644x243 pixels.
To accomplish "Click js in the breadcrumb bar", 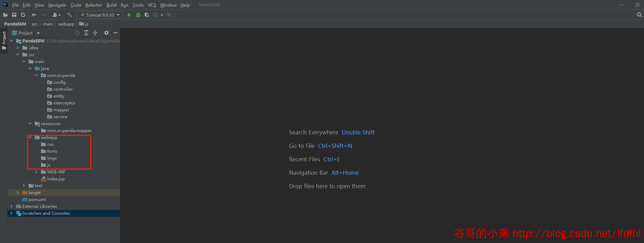I will point(84,24).
